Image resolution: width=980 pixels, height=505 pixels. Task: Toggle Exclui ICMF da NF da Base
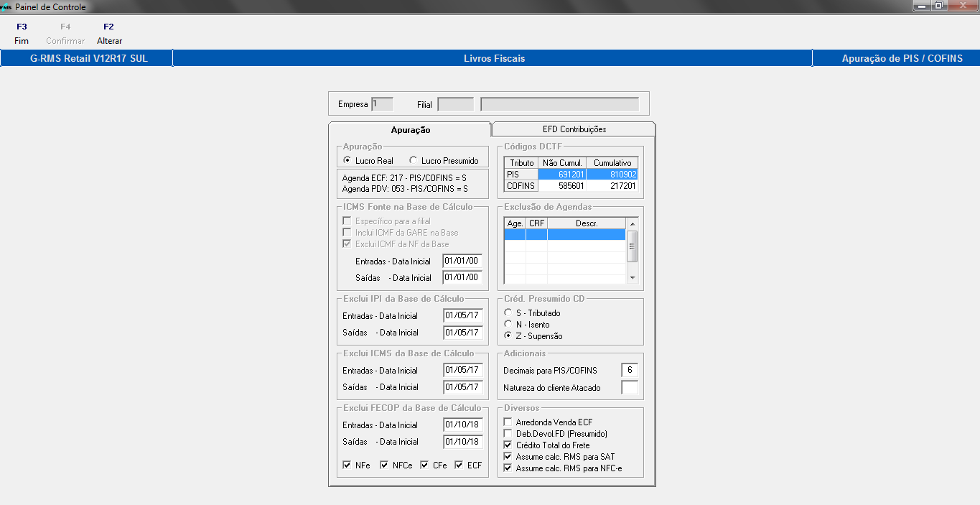[x=347, y=244]
